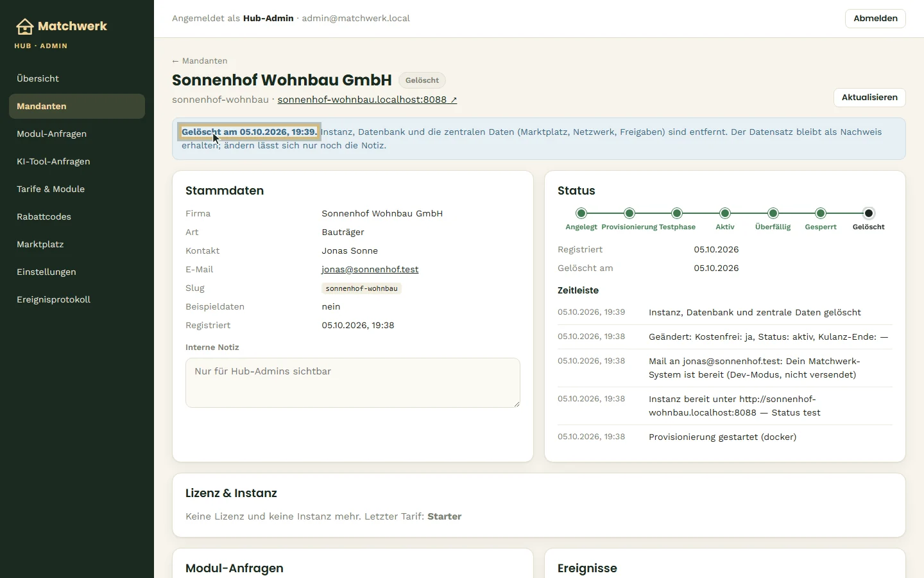Click into the Interne Notiz text area
This screenshot has width=924, height=578.
tap(353, 383)
